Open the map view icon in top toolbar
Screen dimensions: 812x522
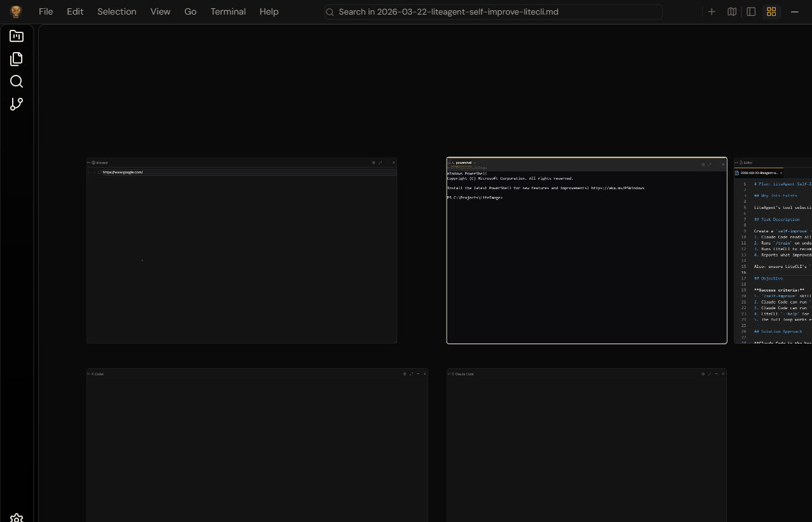click(x=731, y=11)
